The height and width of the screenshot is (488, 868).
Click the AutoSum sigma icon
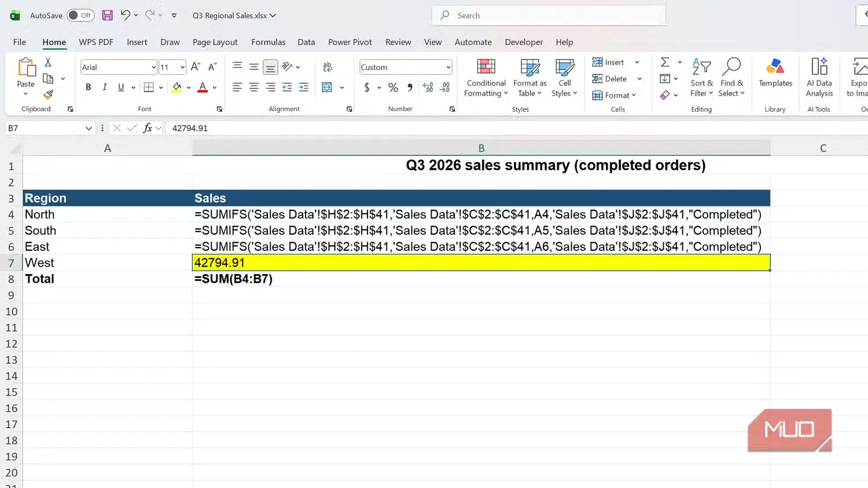665,62
